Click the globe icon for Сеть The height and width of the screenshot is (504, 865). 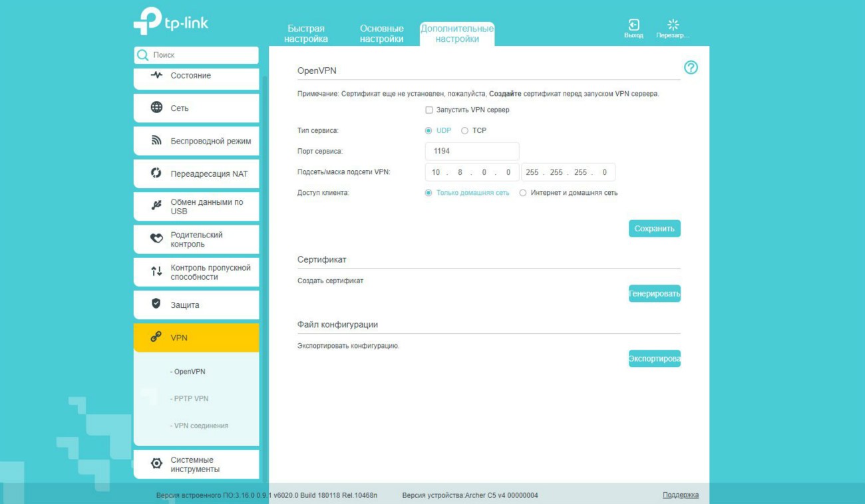click(x=156, y=108)
